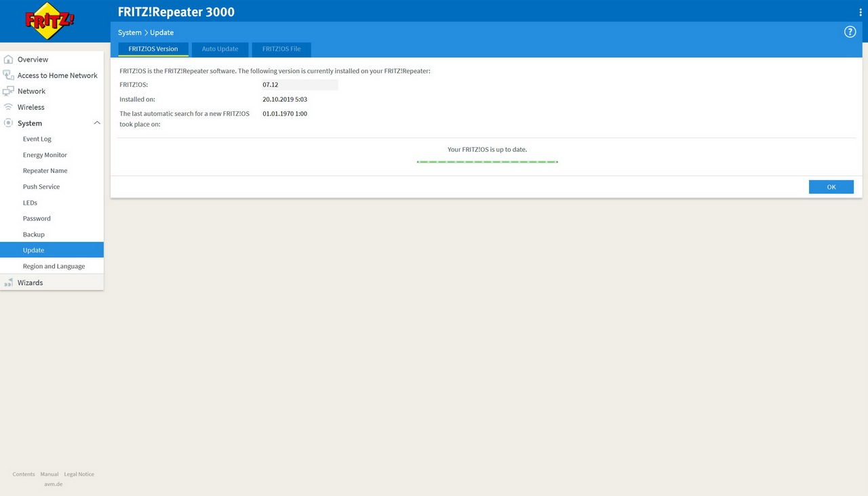Click the FRITZ!Repeater 3000 title
Viewport: 868px width, 496px height.
pyautogui.click(x=176, y=12)
